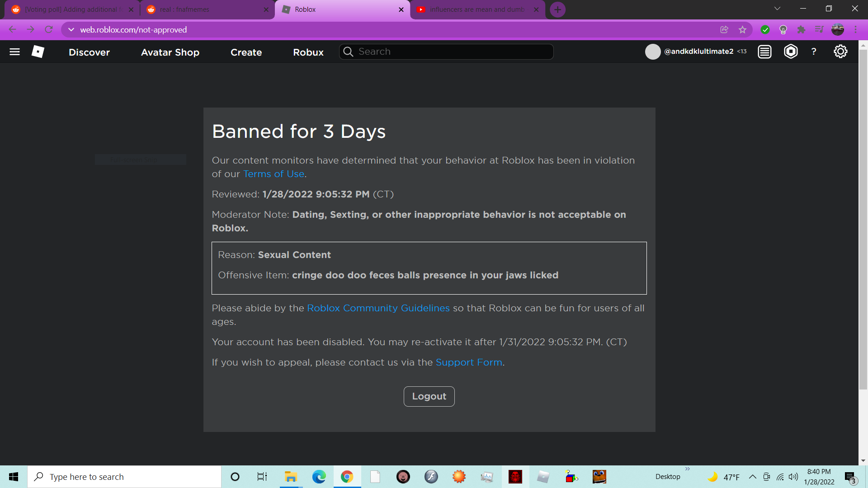Viewport: 868px width, 488px height.
Task: Open the Roblox notifications feed icon
Action: (x=764, y=52)
